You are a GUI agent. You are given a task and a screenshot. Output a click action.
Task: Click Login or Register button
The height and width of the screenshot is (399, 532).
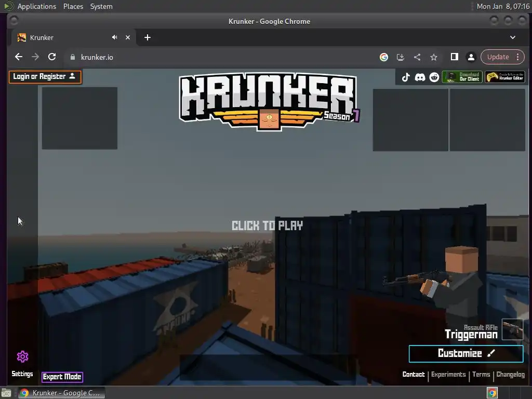[45, 77]
